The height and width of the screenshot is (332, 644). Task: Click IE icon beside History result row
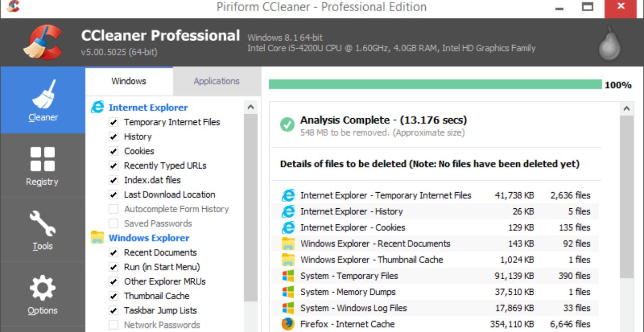[288, 211]
